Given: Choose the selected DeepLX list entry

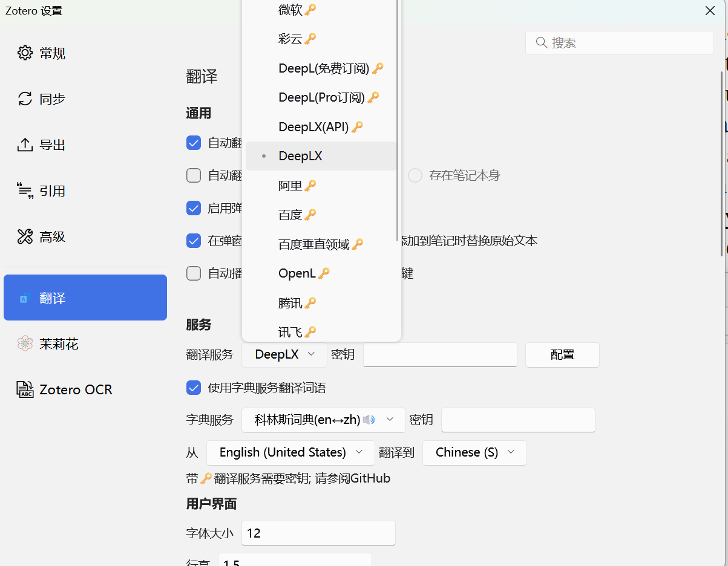Looking at the screenshot, I should (x=321, y=156).
